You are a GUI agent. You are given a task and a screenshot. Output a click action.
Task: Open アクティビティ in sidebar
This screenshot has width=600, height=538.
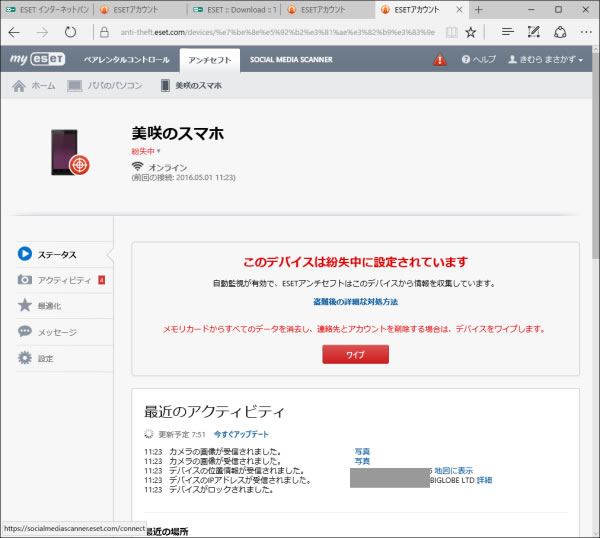tap(64, 280)
